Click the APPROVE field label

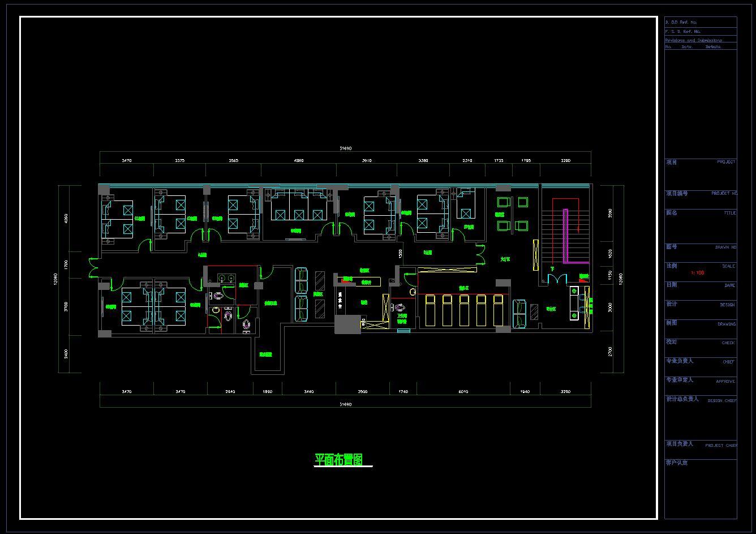(x=726, y=381)
